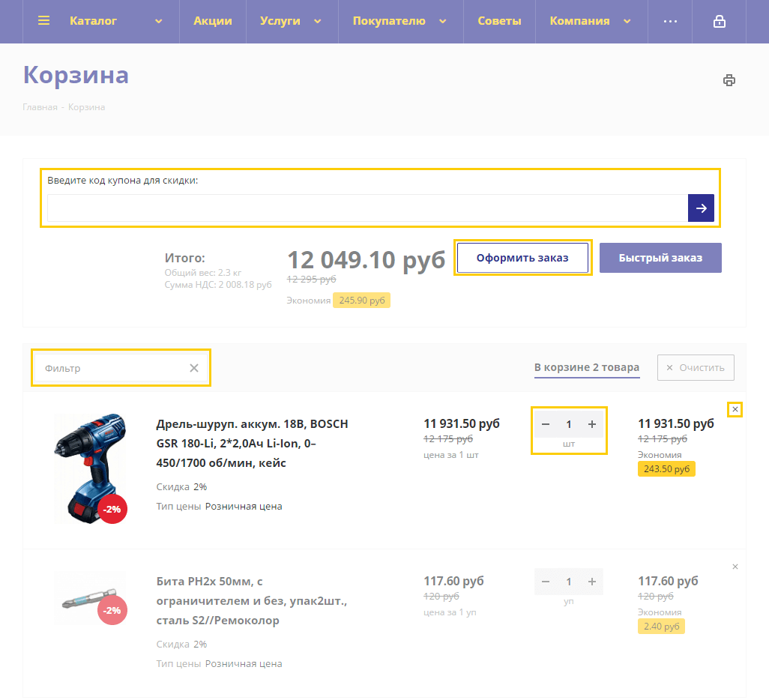Click the Оформить заказ button
This screenshot has height=700, width=769.
coord(523,258)
